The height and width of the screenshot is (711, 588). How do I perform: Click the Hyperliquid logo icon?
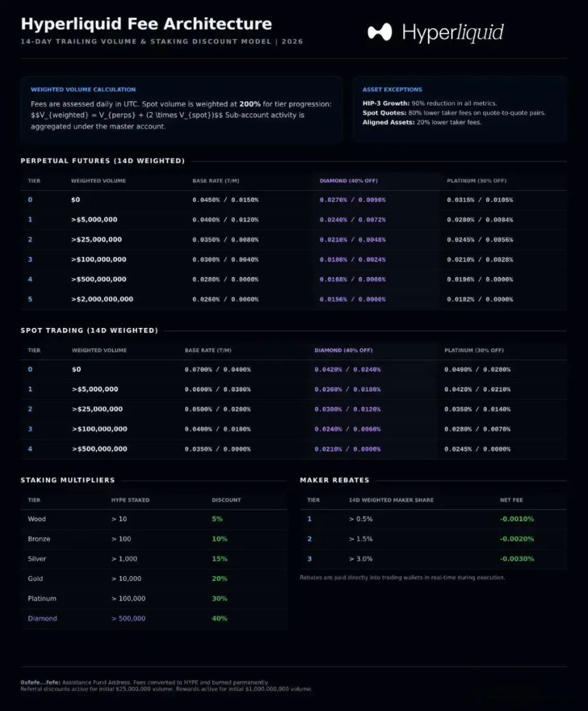click(x=380, y=32)
